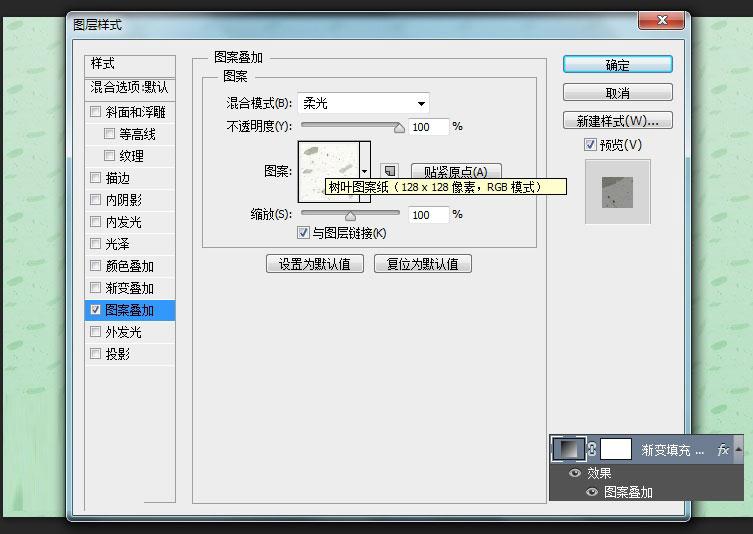Click 复位为默认值 button
753x534 pixels.
(423, 264)
